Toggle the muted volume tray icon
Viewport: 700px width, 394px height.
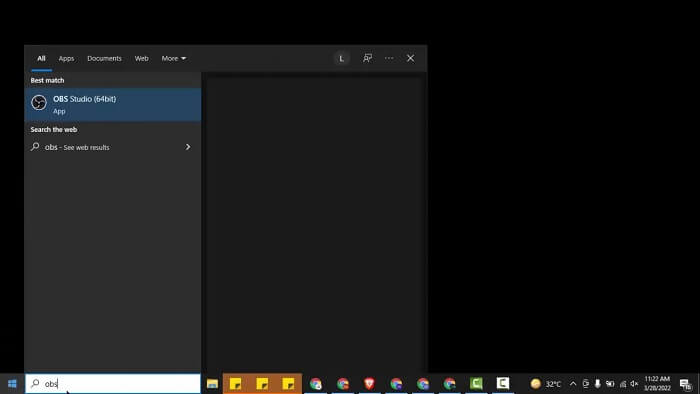coord(633,384)
